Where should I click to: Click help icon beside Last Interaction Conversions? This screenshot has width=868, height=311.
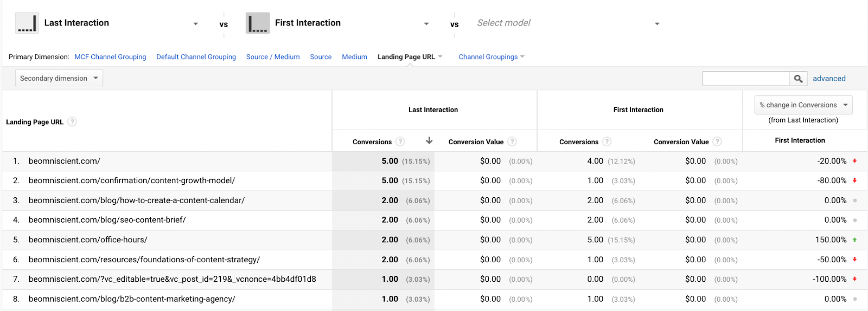[400, 142]
